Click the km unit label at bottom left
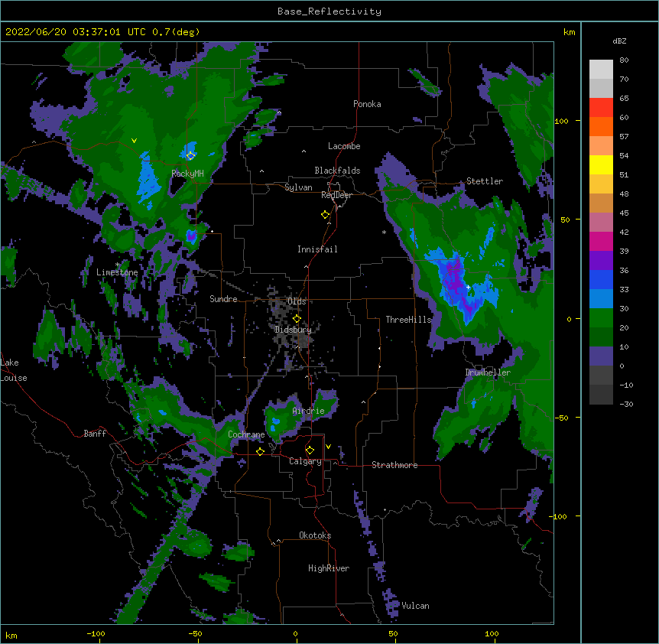Image resolution: width=659 pixels, height=644 pixels. click(11, 635)
